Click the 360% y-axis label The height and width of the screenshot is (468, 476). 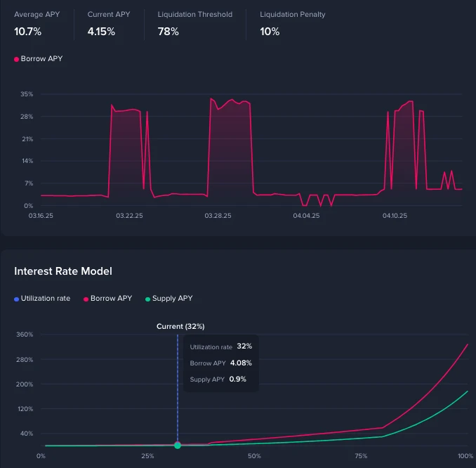pyautogui.click(x=25, y=334)
